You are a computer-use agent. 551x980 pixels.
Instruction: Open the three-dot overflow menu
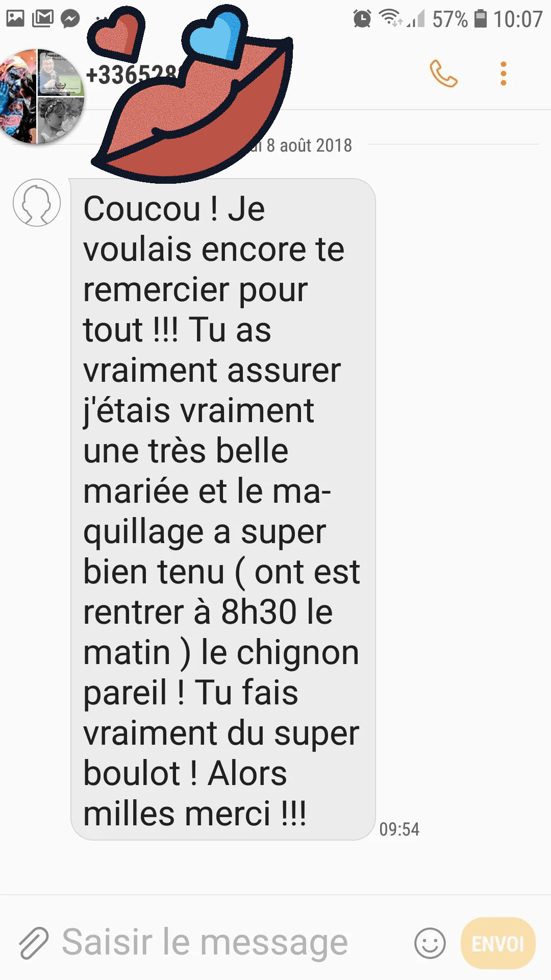(504, 74)
